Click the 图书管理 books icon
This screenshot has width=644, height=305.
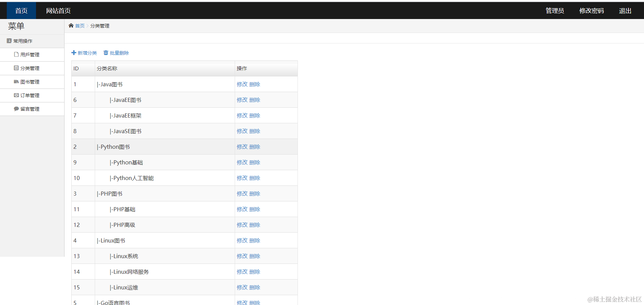tap(16, 82)
